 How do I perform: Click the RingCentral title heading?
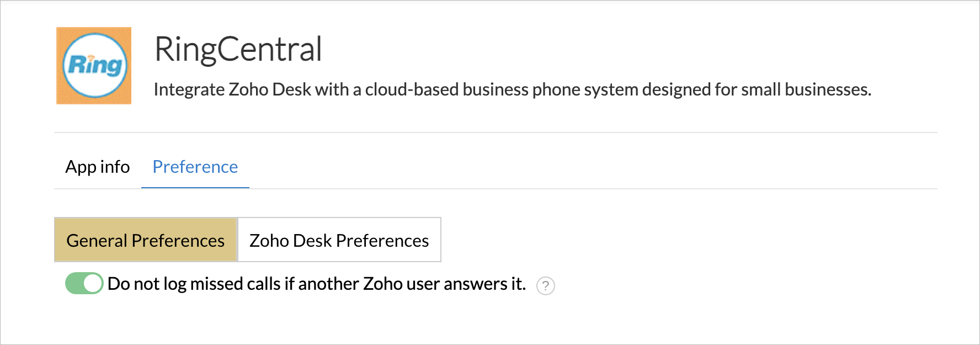point(238,49)
